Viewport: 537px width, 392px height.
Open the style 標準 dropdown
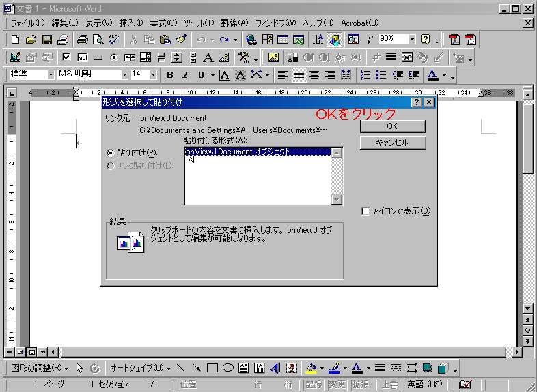[x=51, y=75]
